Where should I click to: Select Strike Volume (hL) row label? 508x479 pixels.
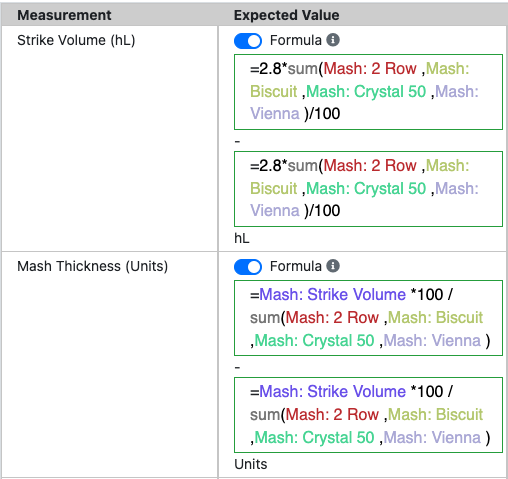(x=76, y=40)
